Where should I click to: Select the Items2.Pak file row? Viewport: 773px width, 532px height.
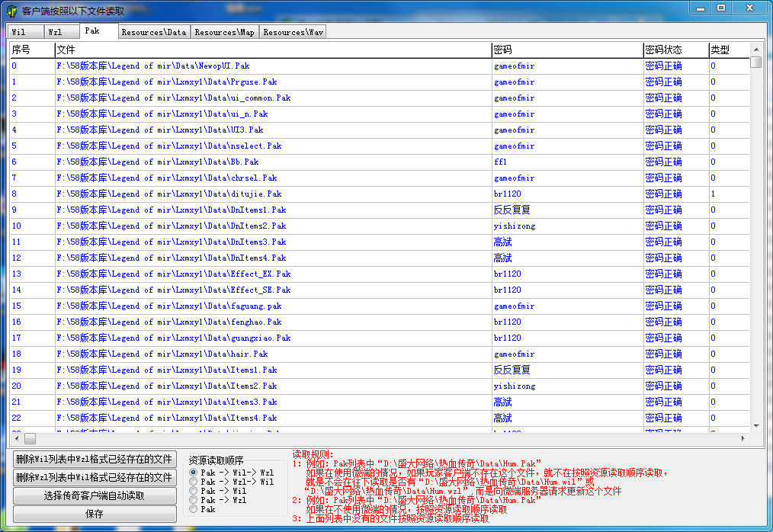[x=380, y=386]
